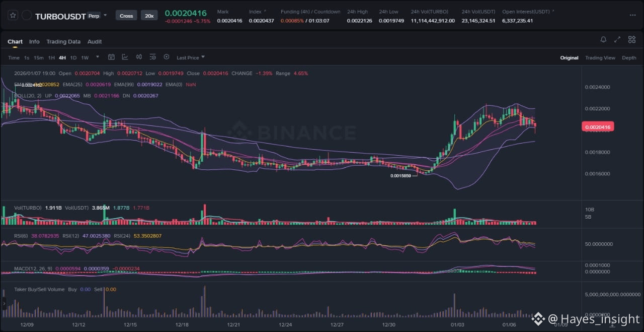Select the 1s interval
The height and width of the screenshot is (332, 644).
(27, 57)
